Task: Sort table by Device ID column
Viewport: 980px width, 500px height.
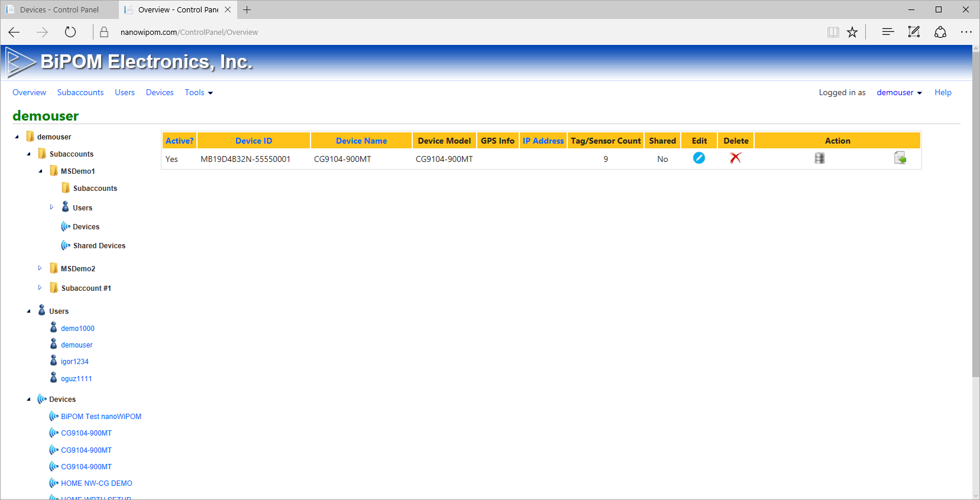Action: click(x=254, y=141)
